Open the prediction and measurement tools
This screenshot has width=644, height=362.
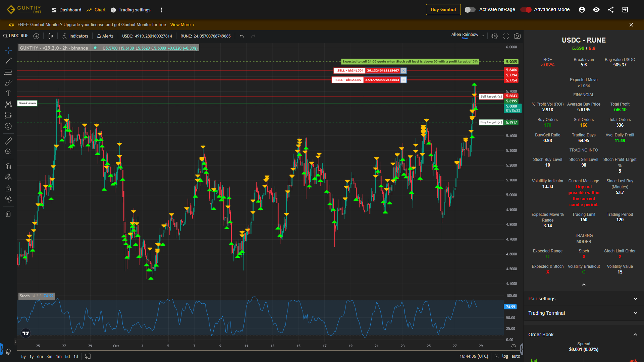point(8,115)
